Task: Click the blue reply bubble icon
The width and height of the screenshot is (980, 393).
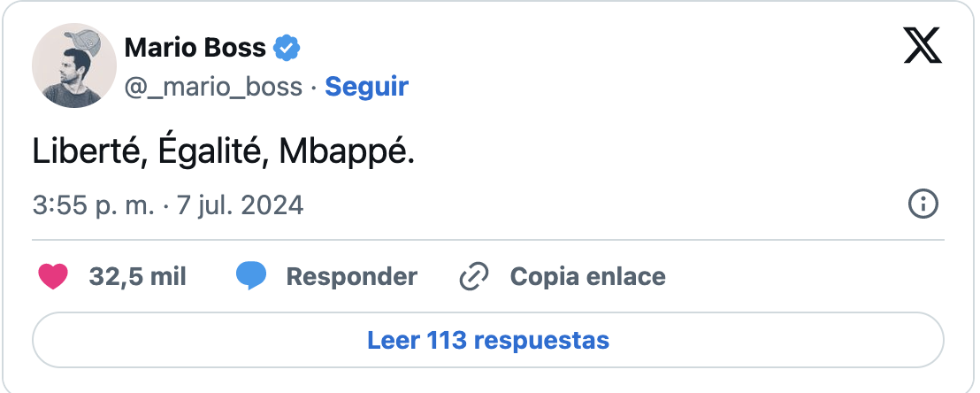Action: [x=251, y=277]
